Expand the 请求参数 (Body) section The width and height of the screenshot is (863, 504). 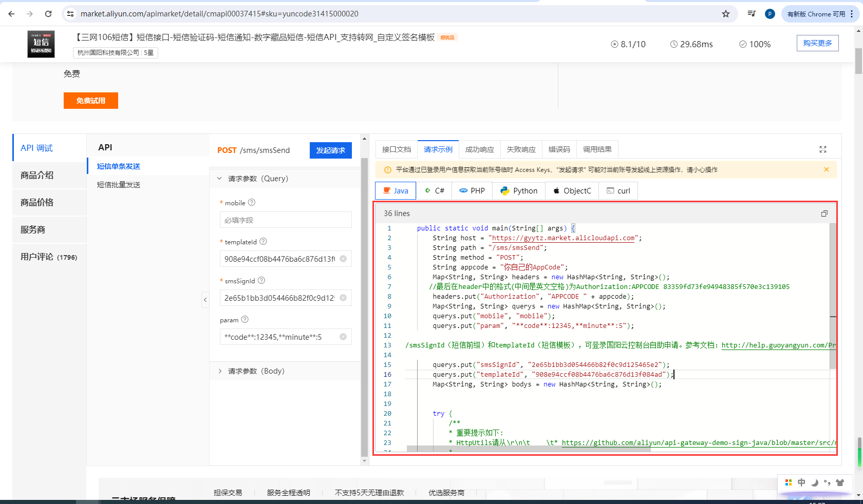pos(285,371)
